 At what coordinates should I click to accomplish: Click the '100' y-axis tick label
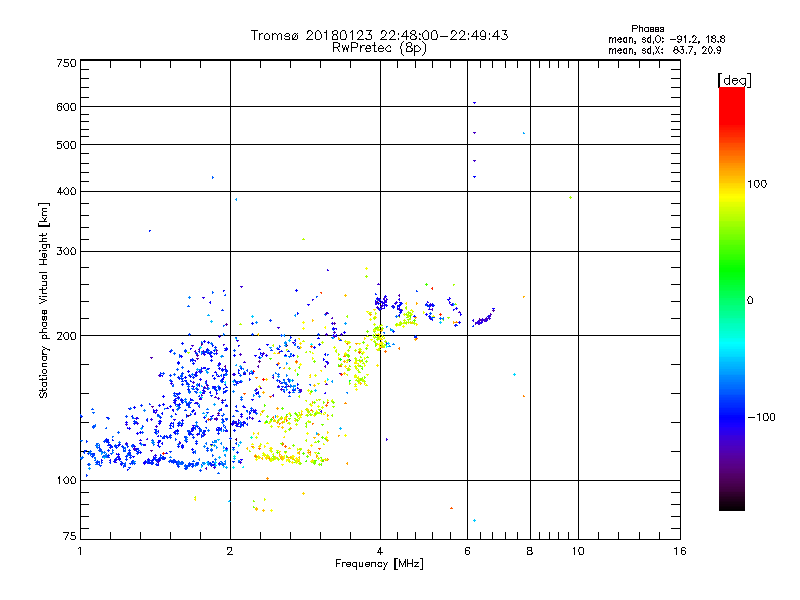(x=66, y=480)
